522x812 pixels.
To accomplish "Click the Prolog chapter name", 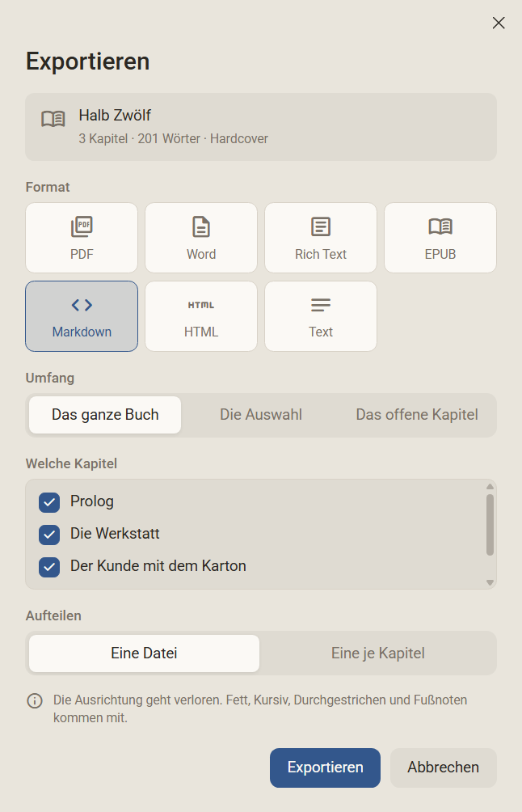I will (92, 501).
